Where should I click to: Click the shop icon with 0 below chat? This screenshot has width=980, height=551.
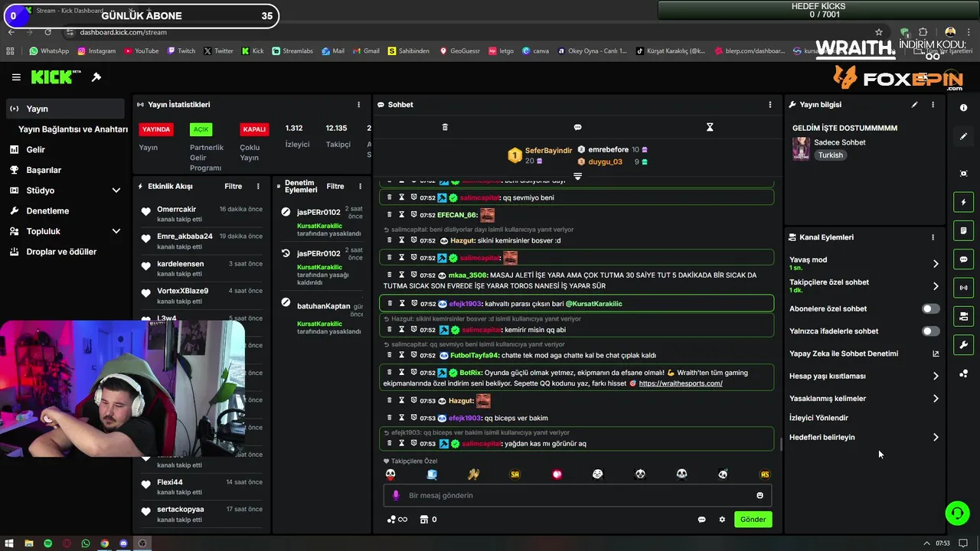point(428,520)
